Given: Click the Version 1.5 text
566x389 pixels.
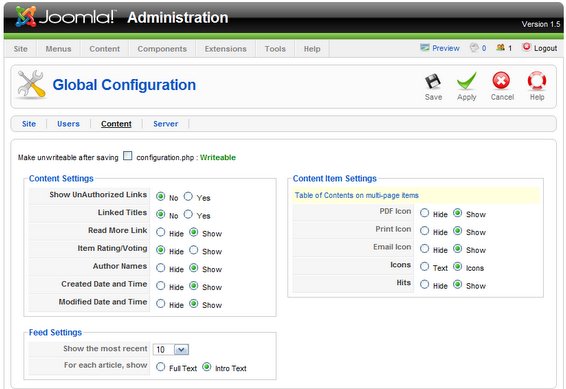Looking at the screenshot, I should [x=541, y=24].
